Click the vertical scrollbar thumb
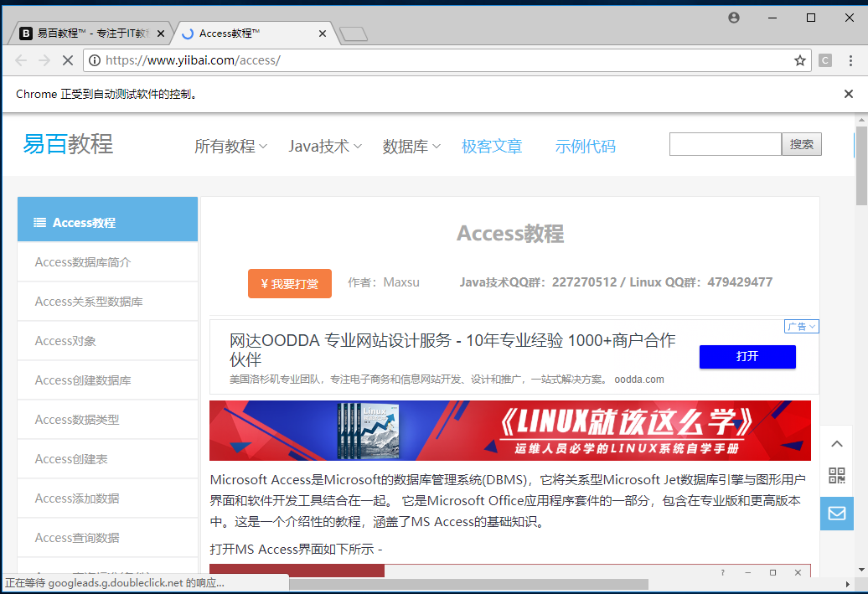Screen dimensions: 868x594 click(x=861, y=165)
